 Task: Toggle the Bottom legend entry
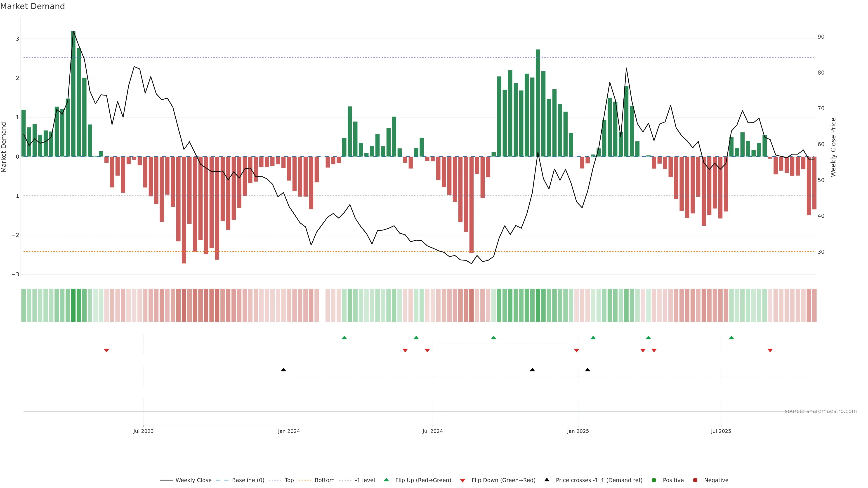pyautogui.click(x=324, y=480)
